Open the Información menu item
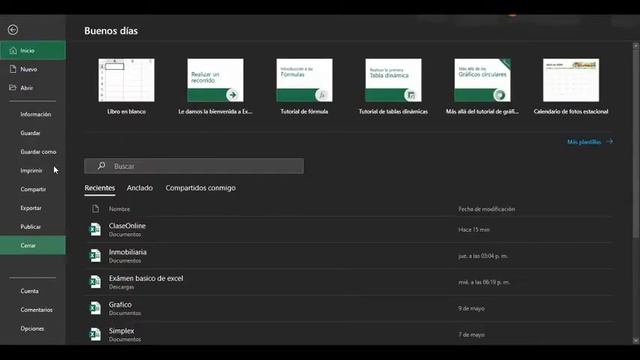This screenshot has height=360, width=640. pyautogui.click(x=36, y=114)
